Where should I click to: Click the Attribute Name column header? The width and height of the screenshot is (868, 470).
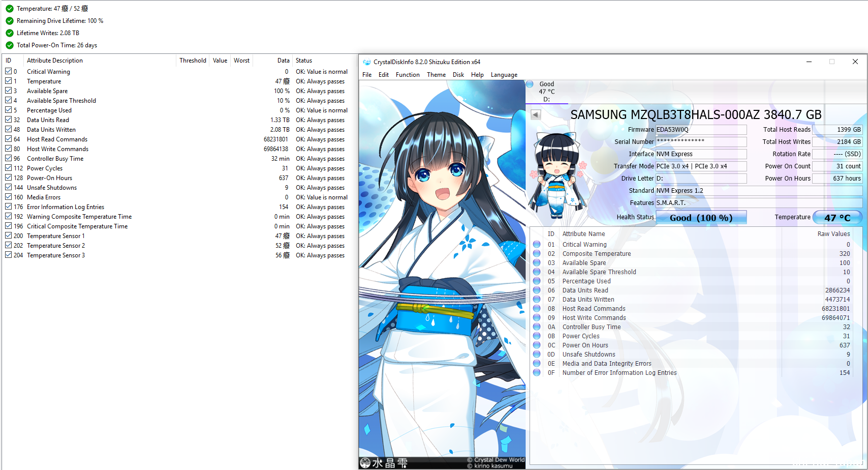click(583, 234)
